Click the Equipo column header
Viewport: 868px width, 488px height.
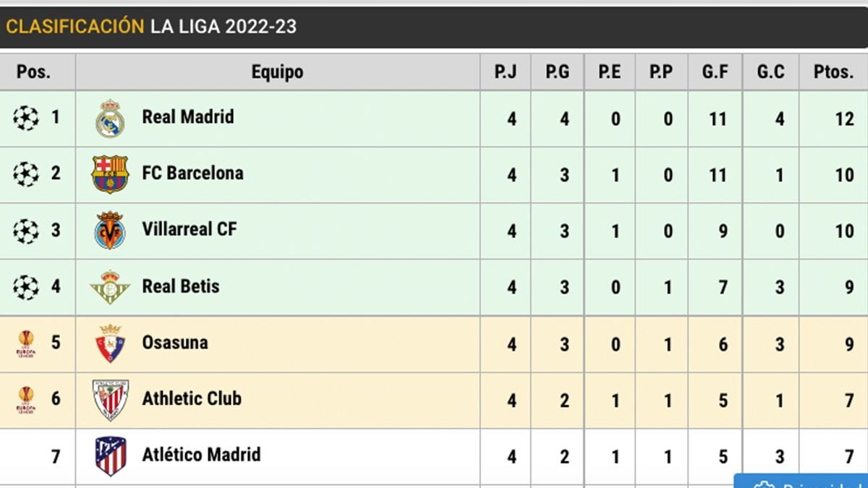(277, 72)
